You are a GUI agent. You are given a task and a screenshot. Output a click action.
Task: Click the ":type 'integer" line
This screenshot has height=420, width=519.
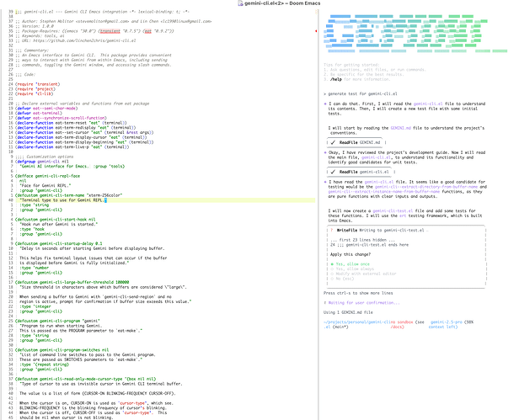click(35, 306)
